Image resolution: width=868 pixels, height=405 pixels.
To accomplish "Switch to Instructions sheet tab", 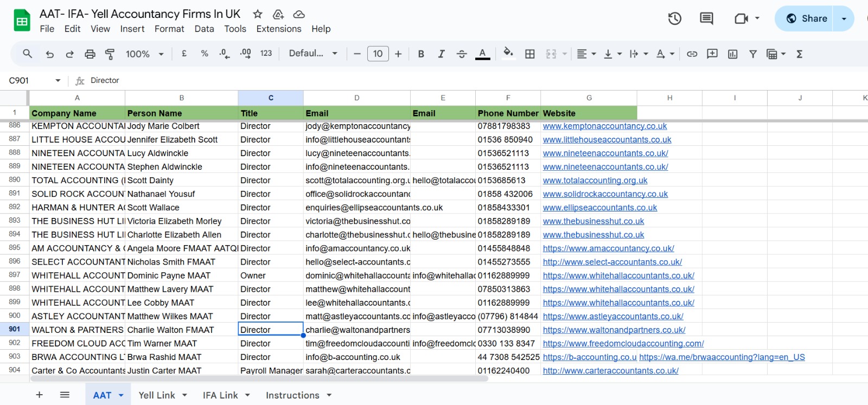I will click(x=298, y=395).
